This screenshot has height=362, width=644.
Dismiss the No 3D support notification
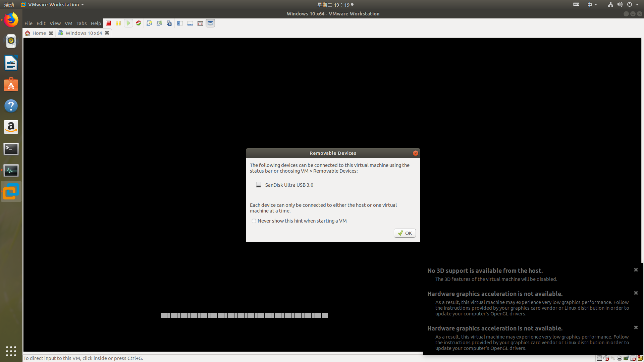636,270
